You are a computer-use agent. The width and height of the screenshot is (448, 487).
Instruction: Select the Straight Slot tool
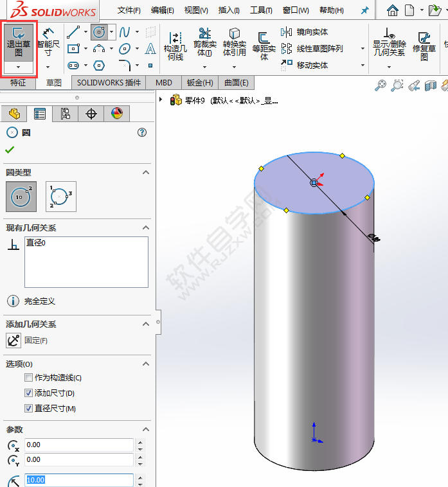tap(73, 66)
